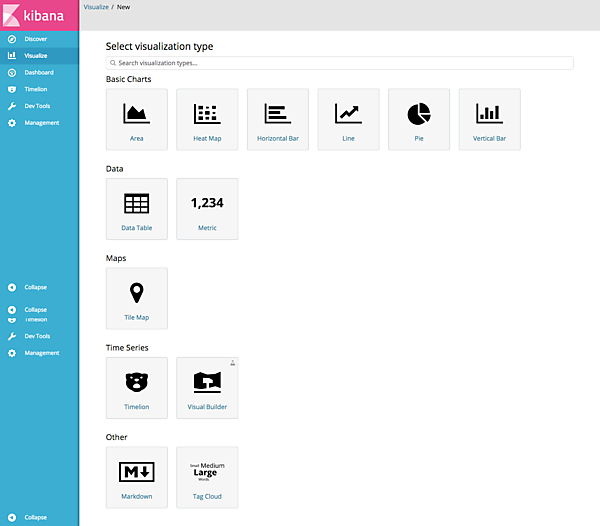Click the Area label link
The image size is (600, 526).
137,138
